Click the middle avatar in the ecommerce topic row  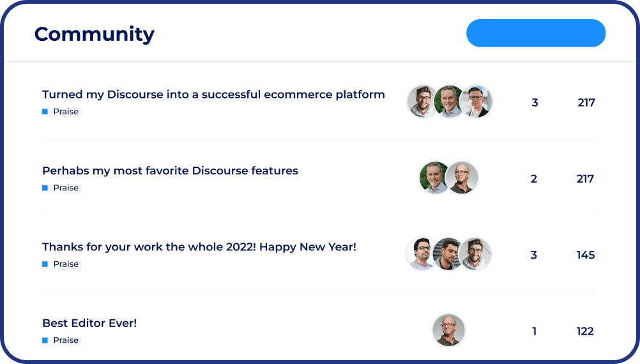pos(449,102)
